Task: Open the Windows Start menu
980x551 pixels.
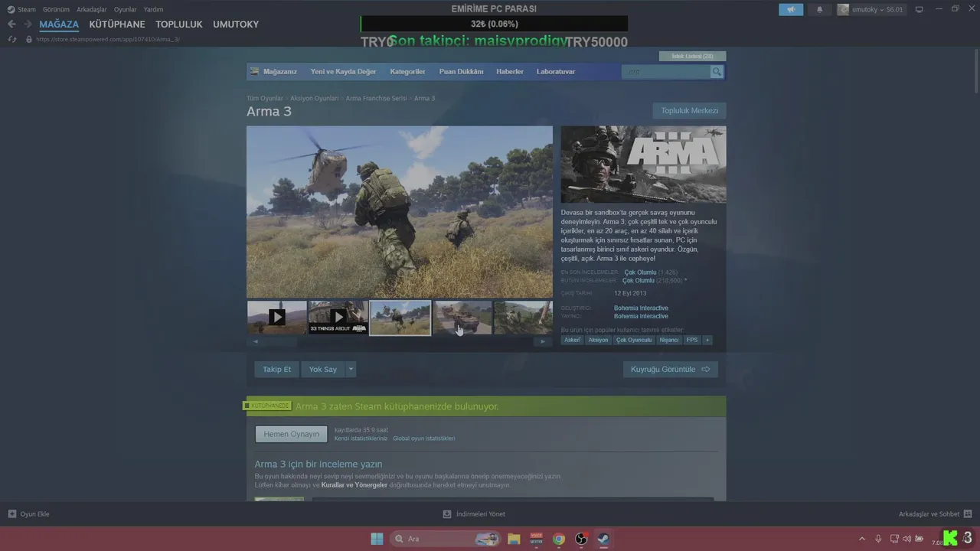Action: tap(377, 539)
